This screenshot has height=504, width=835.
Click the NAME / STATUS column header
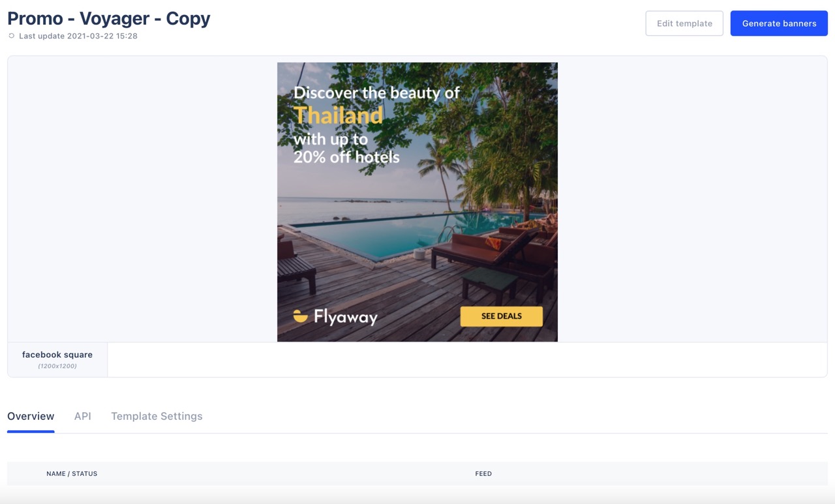tap(72, 473)
